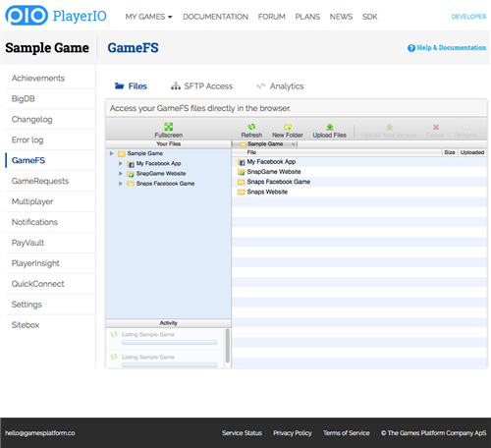Click My Facebook App folder icon in file list
This screenshot has height=448, width=491.
242,162
